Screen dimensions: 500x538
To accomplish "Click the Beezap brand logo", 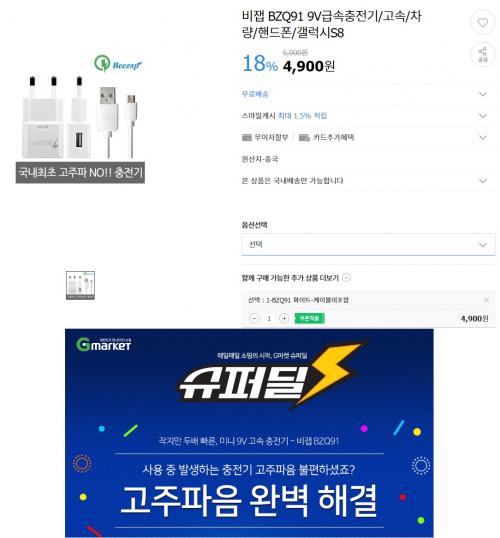I will pos(118,64).
